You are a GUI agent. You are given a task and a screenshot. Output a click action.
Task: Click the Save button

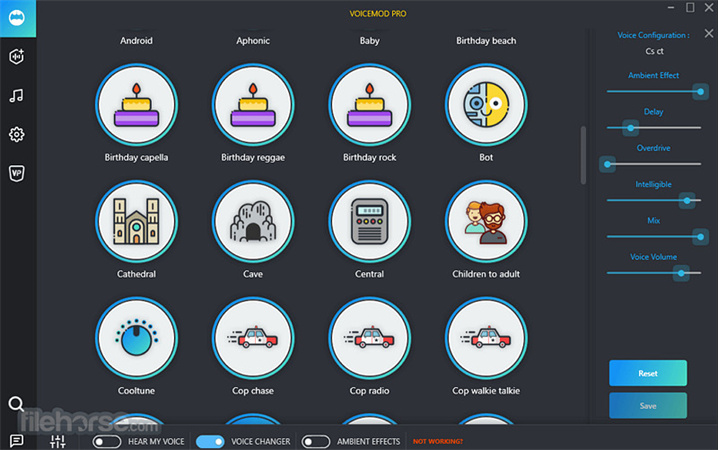pos(648,406)
